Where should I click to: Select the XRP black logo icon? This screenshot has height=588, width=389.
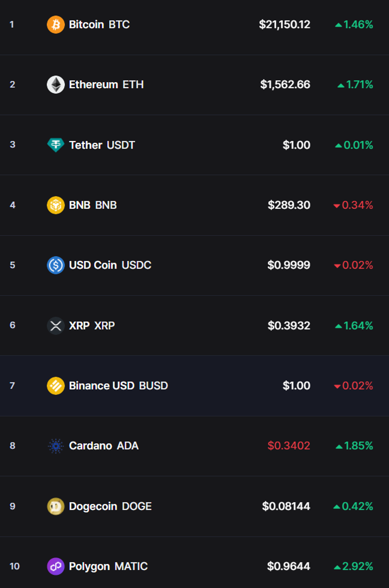[56, 325]
